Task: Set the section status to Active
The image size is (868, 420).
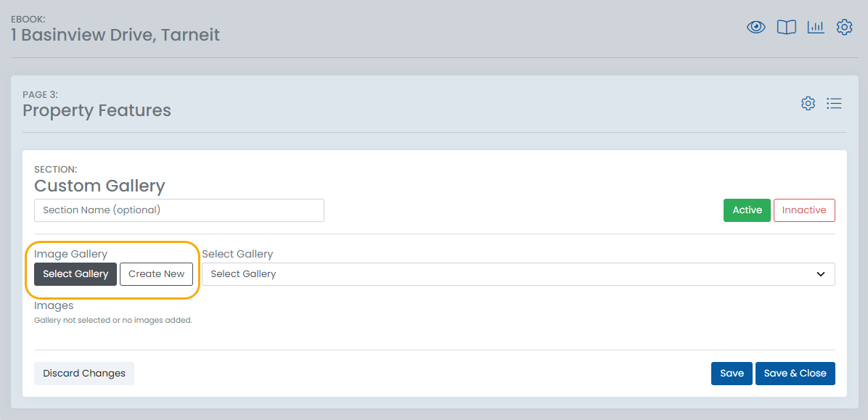Action: [747, 210]
